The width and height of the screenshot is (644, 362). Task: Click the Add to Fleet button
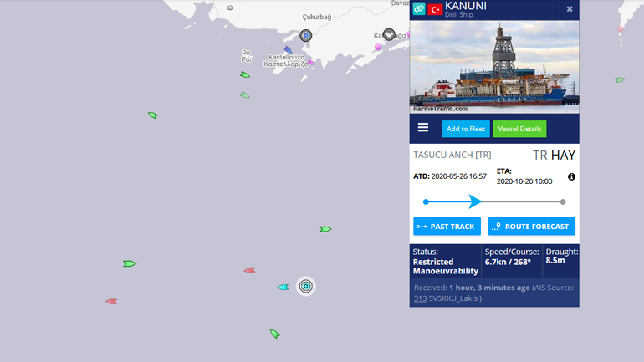466,129
